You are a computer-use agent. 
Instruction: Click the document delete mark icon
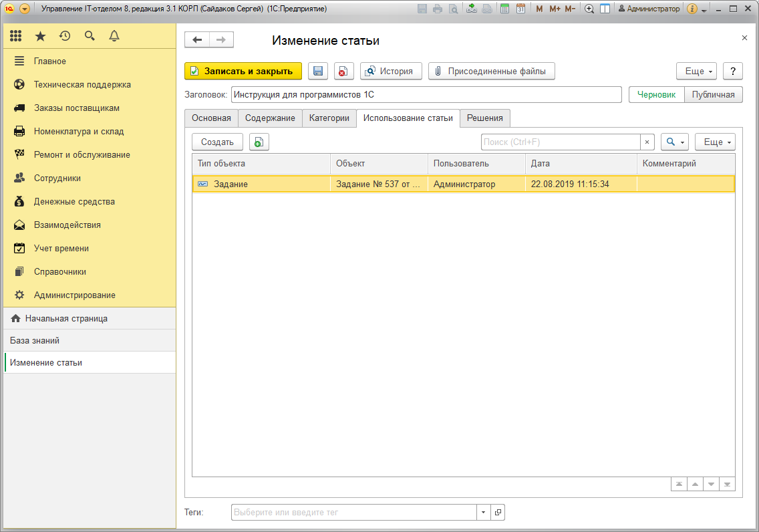tap(343, 71)
